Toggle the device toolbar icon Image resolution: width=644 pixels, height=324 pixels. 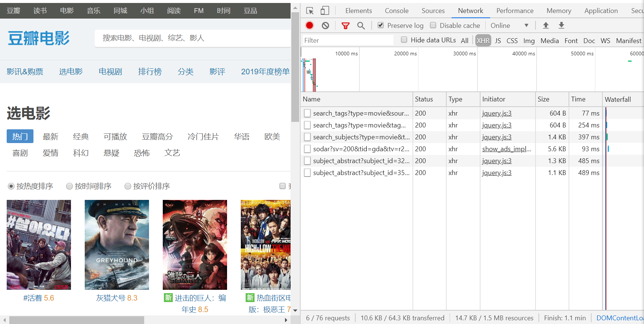[x=325, y=11]
